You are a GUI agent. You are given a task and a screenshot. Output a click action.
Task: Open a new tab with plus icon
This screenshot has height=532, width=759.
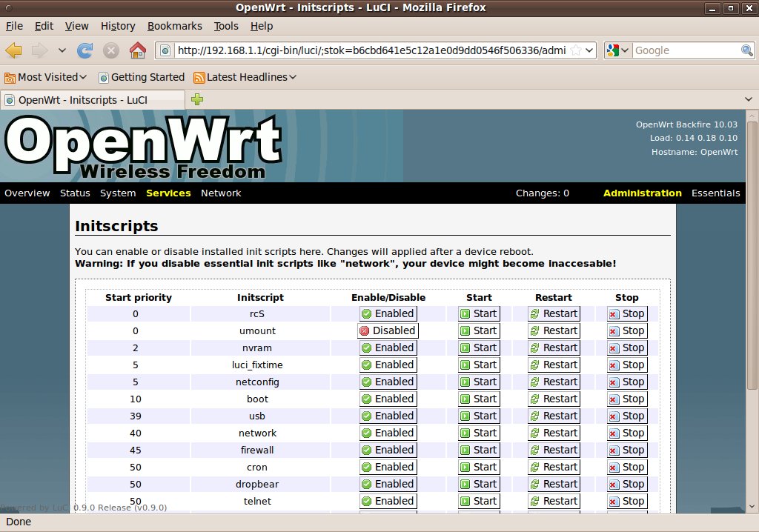click(x=197, y=99)
